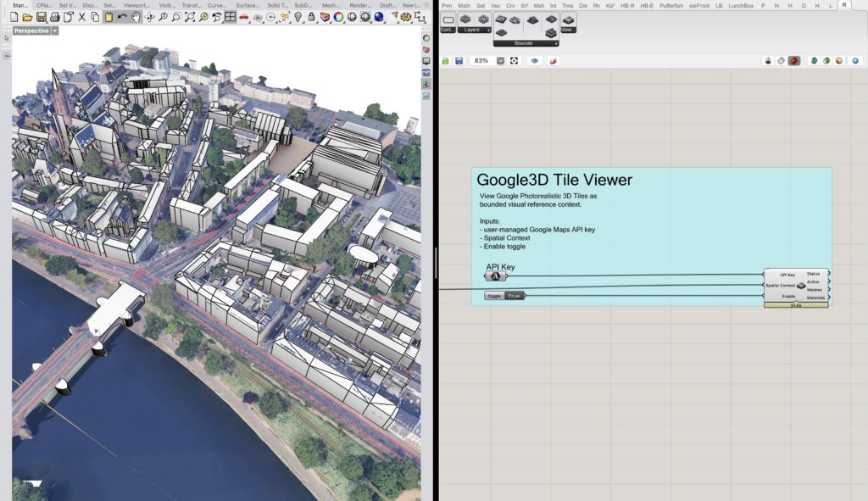
Task: Toggle the No Preview mode icon
Action: tap(768, 61)
